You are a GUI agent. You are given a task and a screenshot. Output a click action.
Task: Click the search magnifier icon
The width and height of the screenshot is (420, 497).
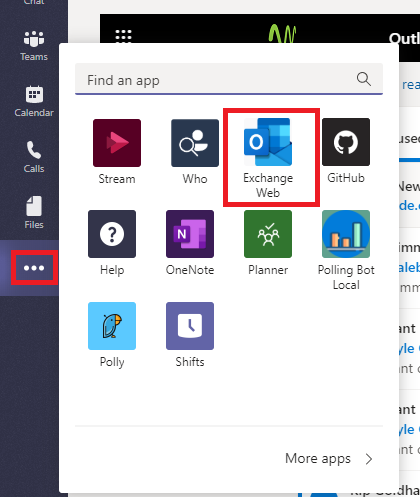364,79
